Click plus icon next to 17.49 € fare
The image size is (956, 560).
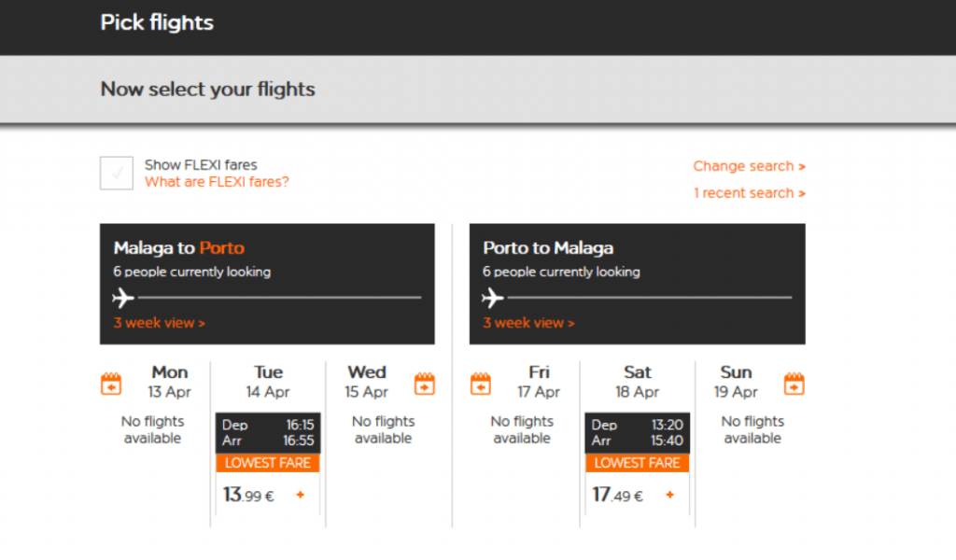click(669, 495)
